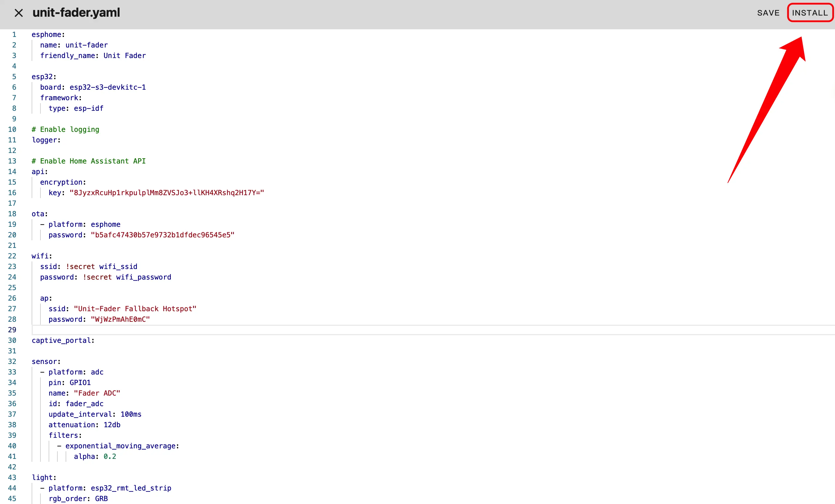The image size is (835, 504).
Task: Click the wifi_password secret reference
Action: click(143, 277)
